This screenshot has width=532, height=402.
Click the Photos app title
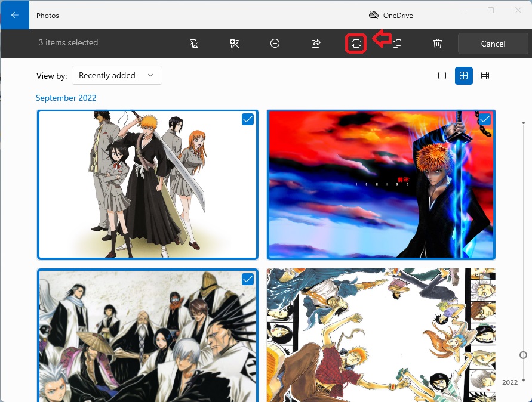48,16
